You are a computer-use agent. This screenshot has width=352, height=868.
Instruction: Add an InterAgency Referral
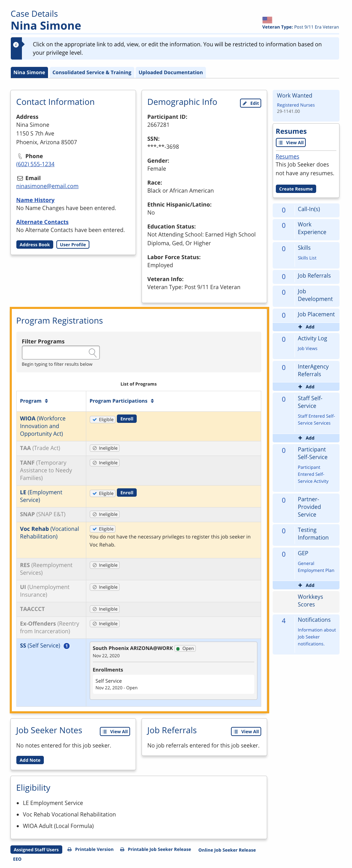coord(306,387)
